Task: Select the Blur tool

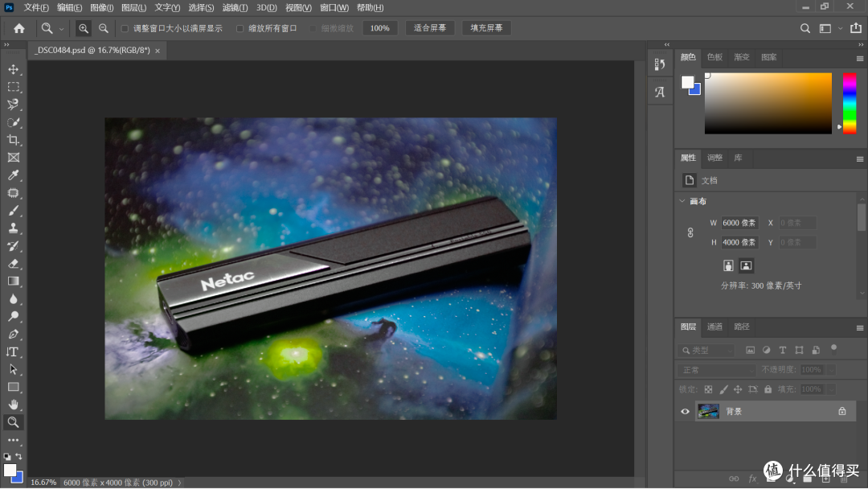Action: pyautogui.click(x=14, y=299)
